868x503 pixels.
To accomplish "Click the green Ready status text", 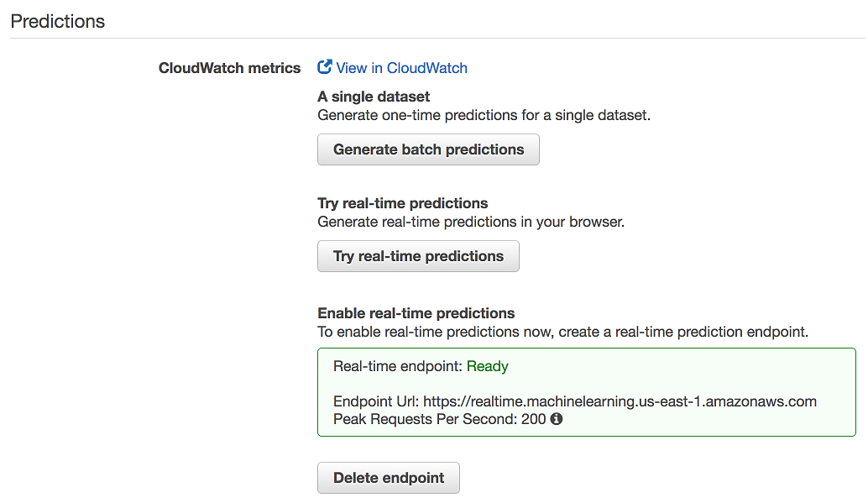I will click(488, 366).
